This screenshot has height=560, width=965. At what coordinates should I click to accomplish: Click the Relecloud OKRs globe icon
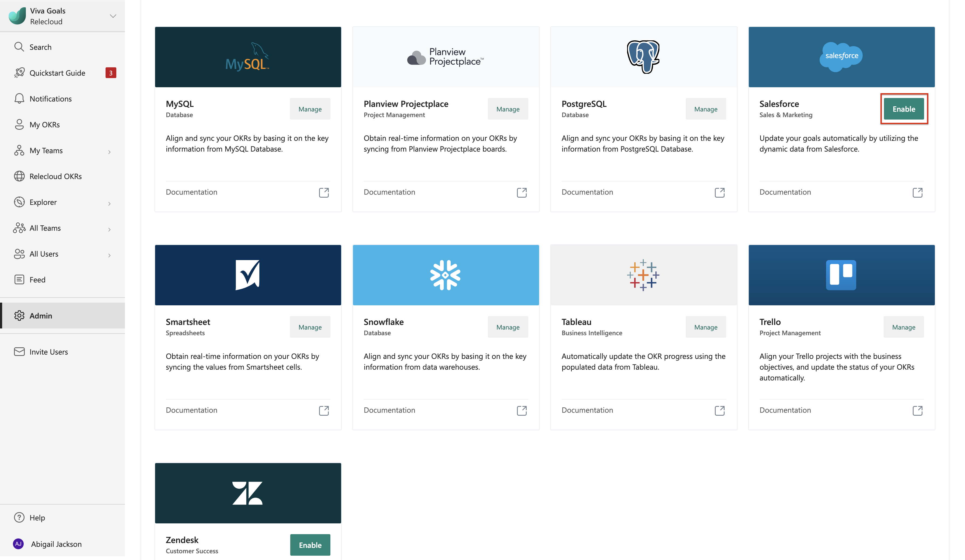[19, 176]
